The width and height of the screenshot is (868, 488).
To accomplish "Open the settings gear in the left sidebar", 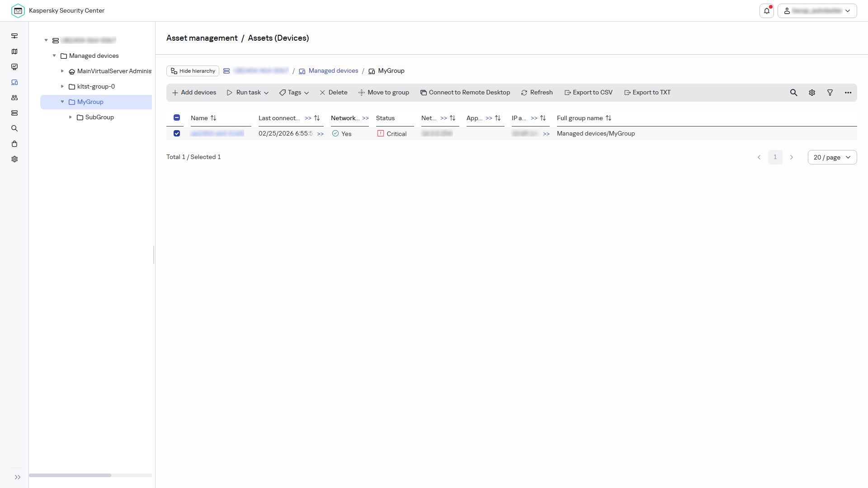I will [x=14, y=159].
